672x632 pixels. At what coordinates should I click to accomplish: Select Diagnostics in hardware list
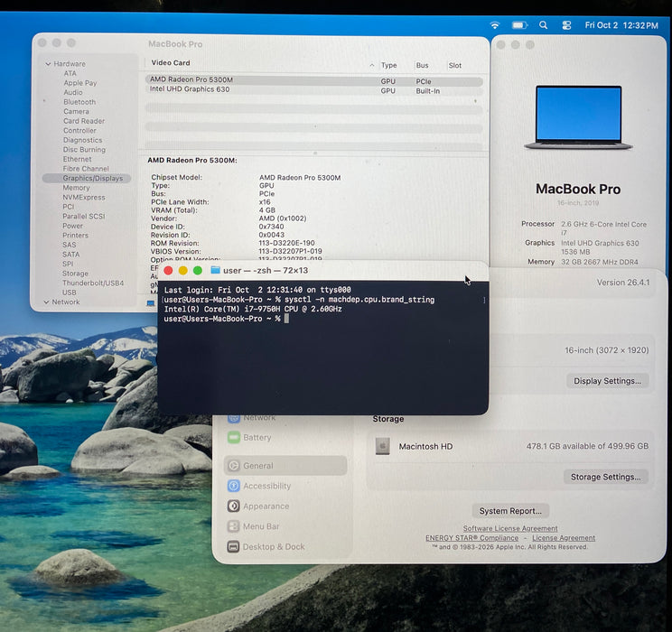point(82,140)
